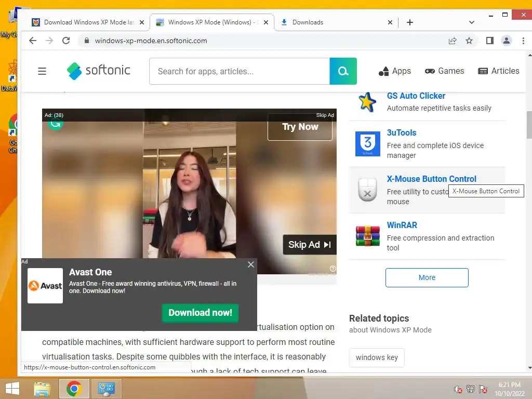Click the small Skip Ad text at top
The width and height of the screenshot is (532, 399).
pos(325,115)
